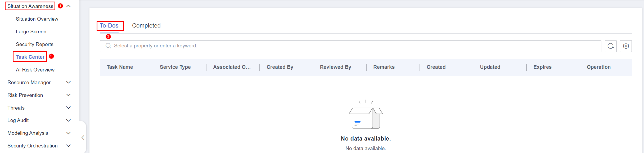The image size is (644, 153).
Task: Navigate to AI Risk Overview
Action: pyautogui.click(x=35, y=70)
